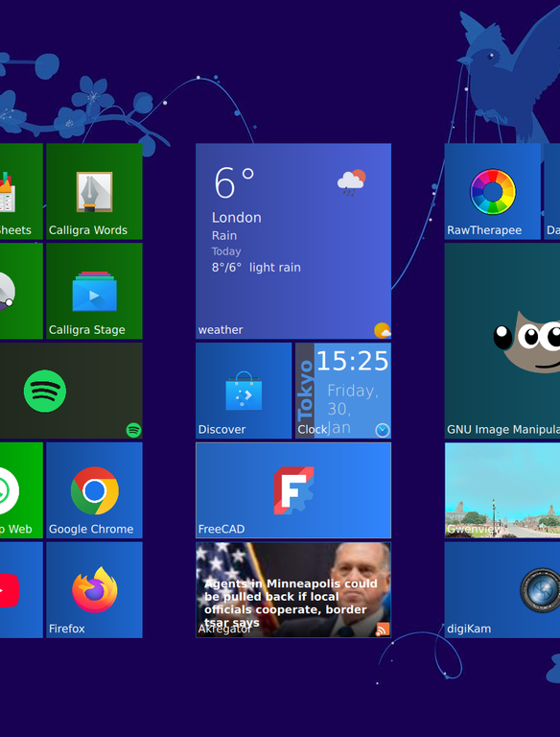Open the London weather live tile

click(x=293, y=241)
